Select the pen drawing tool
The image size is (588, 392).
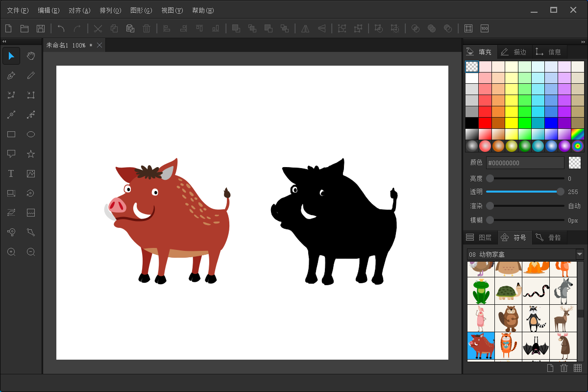tap(11, 75)
